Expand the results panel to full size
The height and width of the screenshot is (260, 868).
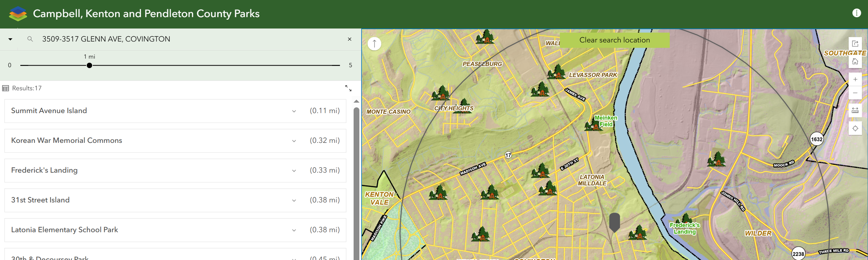(348, 88)
